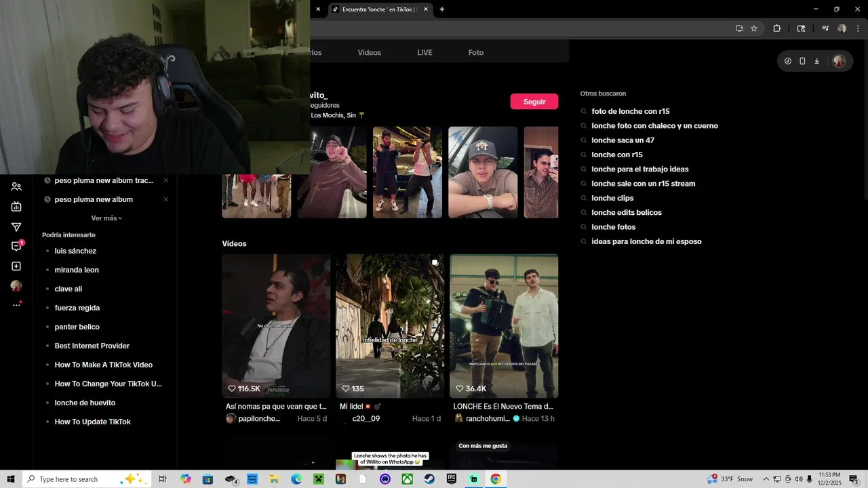This screenshot has width=868, height=488.
Task: Click the install app icon in address bar
Action: pos(739,28)
